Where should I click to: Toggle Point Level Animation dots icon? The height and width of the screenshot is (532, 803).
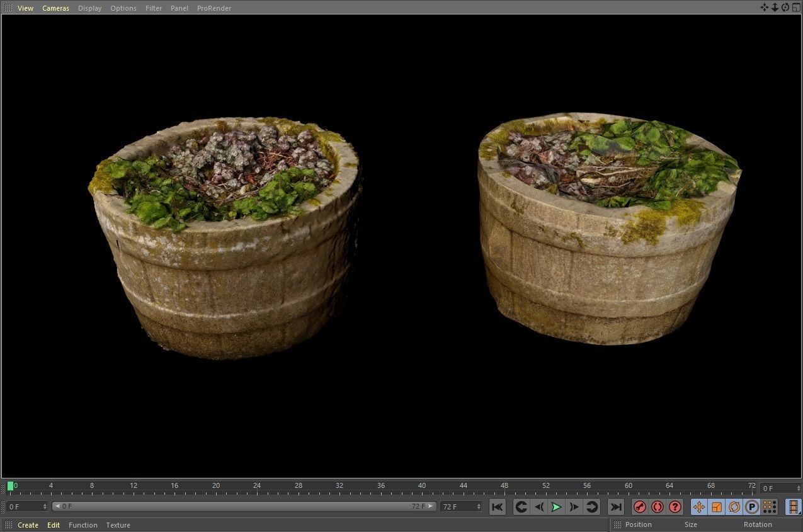click(769, 507)
